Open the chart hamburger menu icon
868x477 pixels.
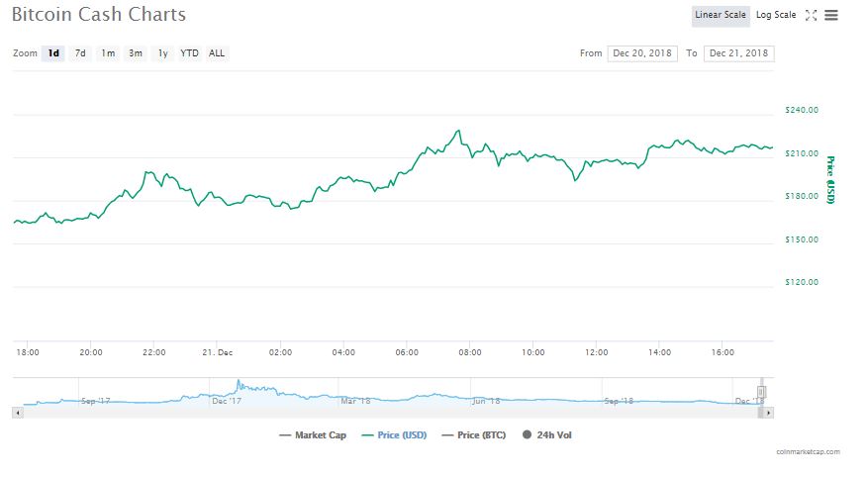point(831,15)
